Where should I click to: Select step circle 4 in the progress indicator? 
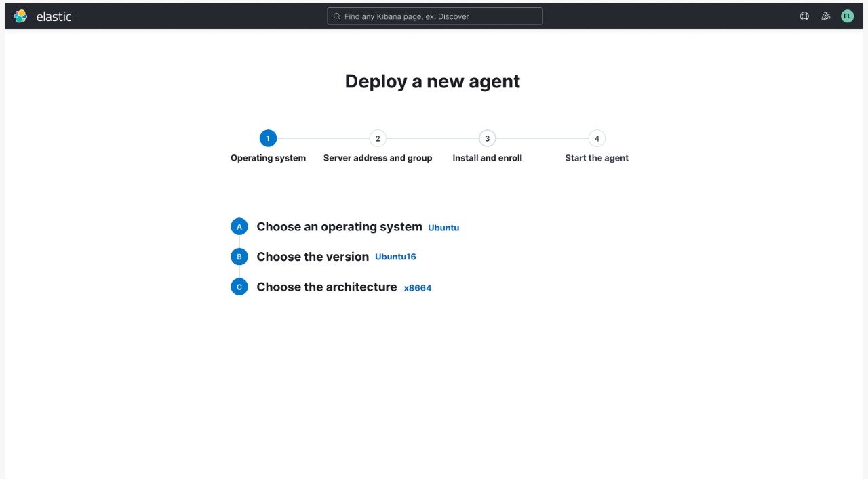(x=597, y=138)
